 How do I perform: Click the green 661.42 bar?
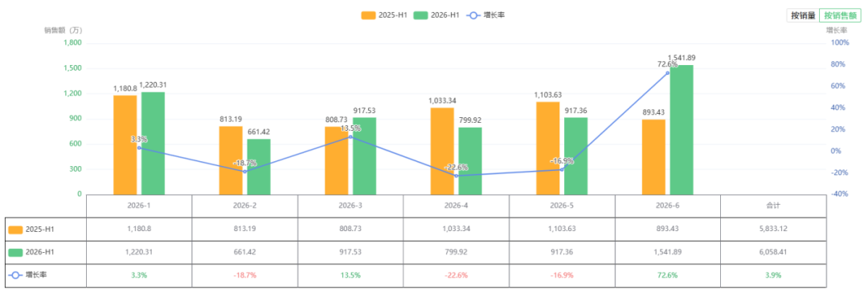(259, 166)
